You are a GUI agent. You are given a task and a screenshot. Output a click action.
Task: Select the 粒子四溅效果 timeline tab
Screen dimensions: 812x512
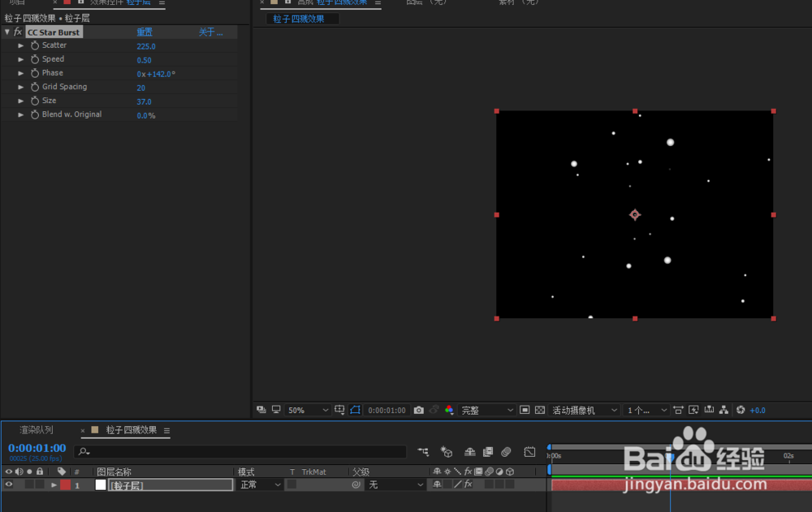coord(132,430)
